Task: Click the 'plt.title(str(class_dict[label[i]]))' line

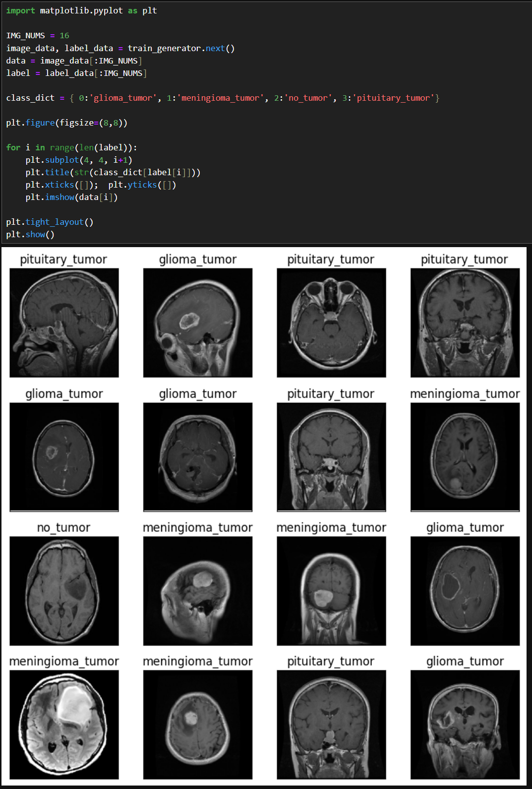Action: pos(113,172)
